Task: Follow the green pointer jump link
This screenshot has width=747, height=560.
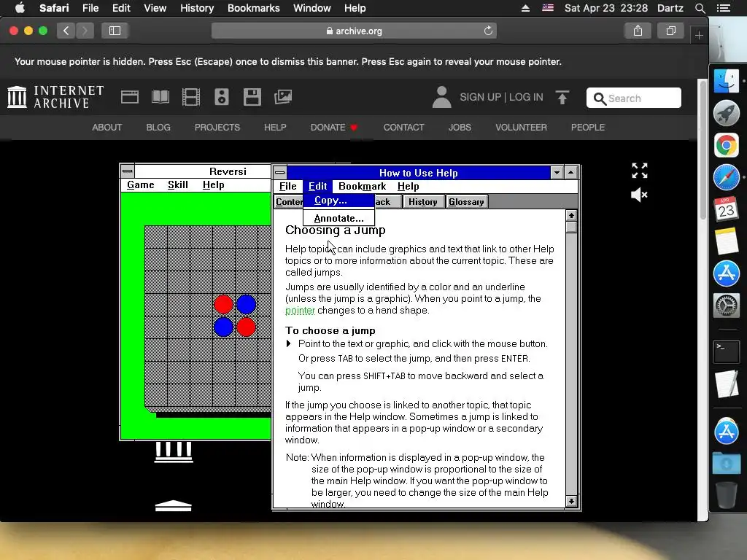Action: (x=300, y=311)
